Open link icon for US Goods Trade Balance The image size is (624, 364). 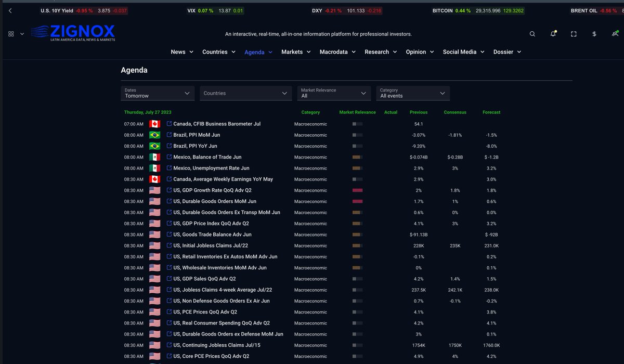[169, 235]
